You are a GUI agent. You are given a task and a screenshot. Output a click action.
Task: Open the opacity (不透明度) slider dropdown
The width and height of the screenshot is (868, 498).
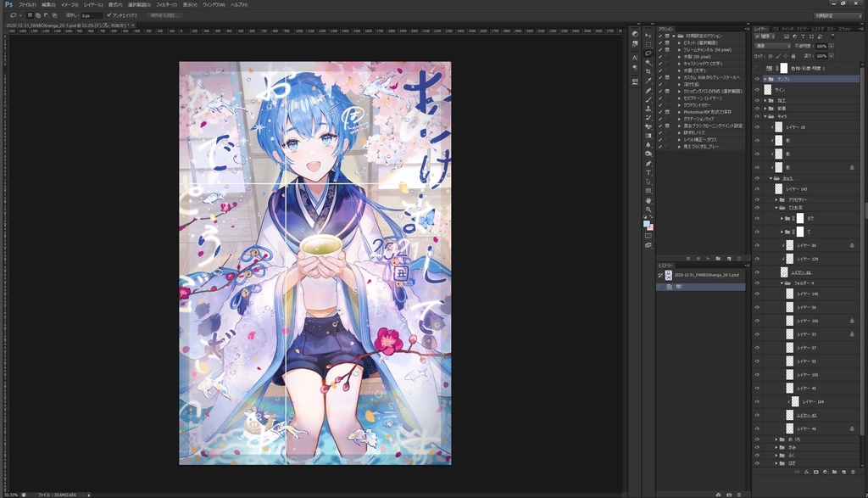pyautogui.click(x=832, y=46)
